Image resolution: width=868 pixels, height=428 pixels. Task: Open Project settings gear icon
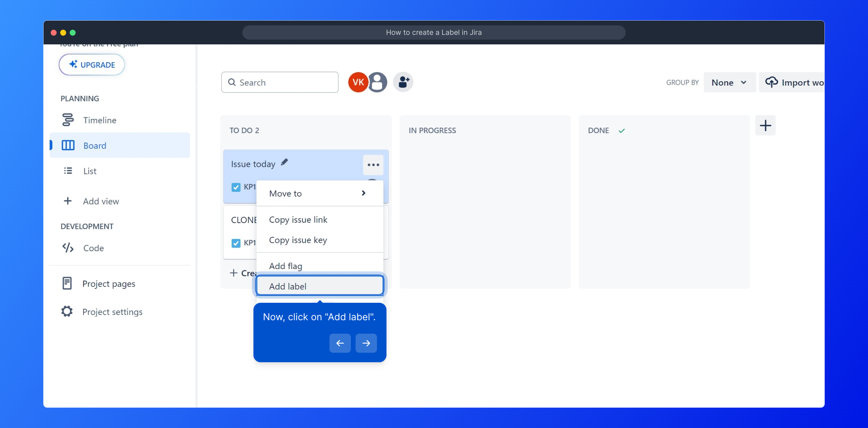(67, 311)
